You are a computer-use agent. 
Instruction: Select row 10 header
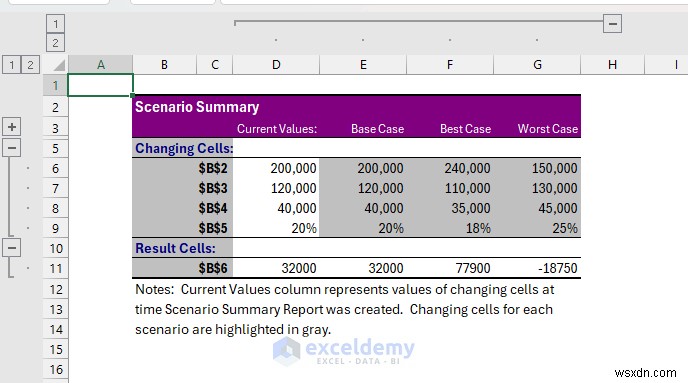pyautogui.click(x=56, y=248)
